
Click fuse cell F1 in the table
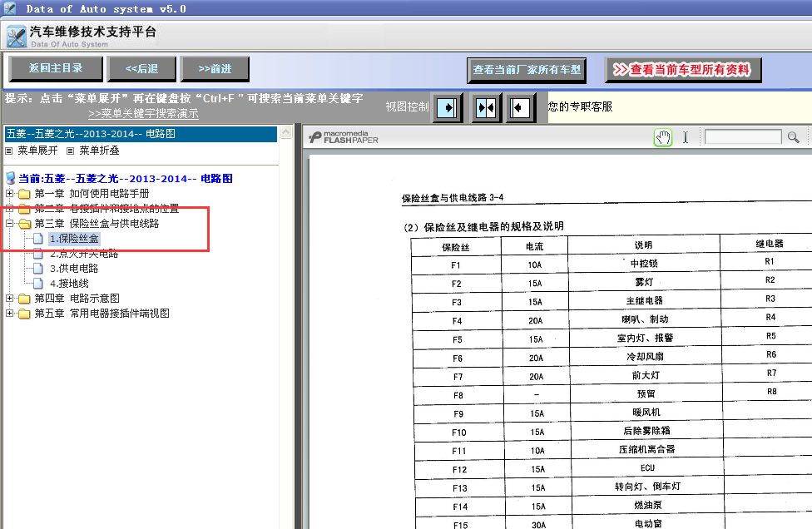click(x=456, y=265)
